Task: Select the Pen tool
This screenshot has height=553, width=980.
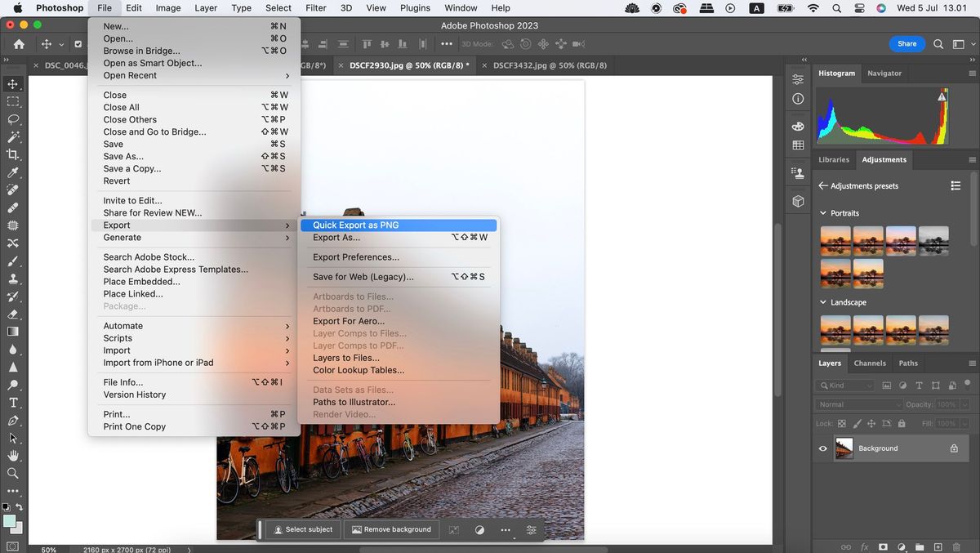Action: click(x=13, y=421)
